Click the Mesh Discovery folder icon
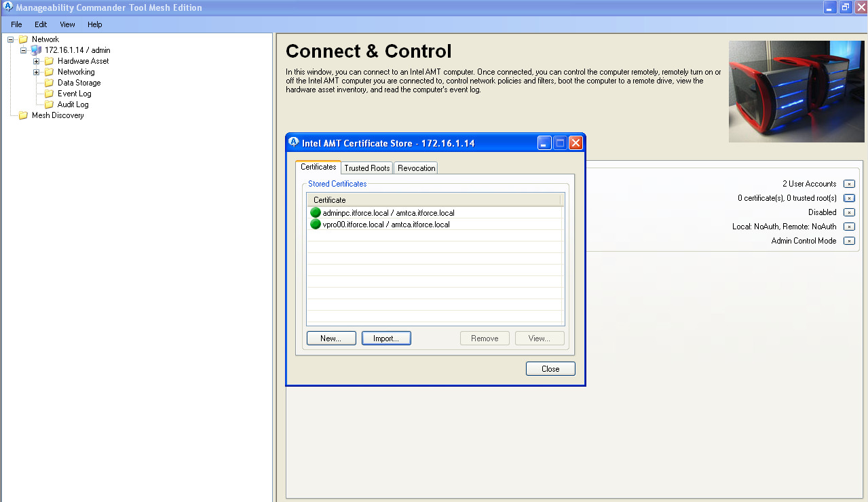The image size is (868, 502). (x=23, y=115)
